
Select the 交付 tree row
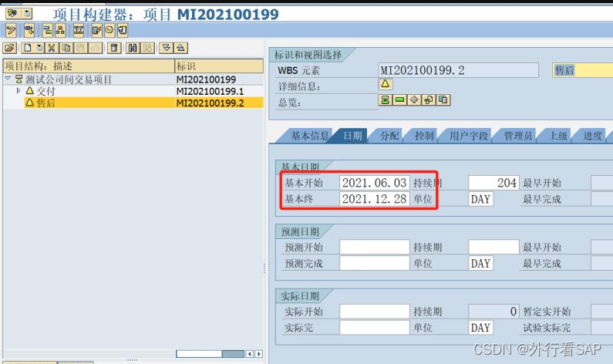pyautogui.click(x=133, y=91)
